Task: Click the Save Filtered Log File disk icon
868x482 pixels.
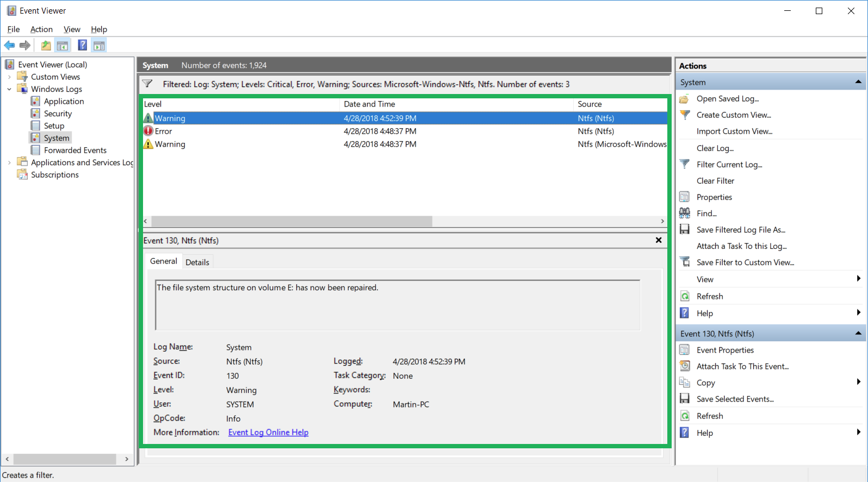Action: click(x=685, y=229)
